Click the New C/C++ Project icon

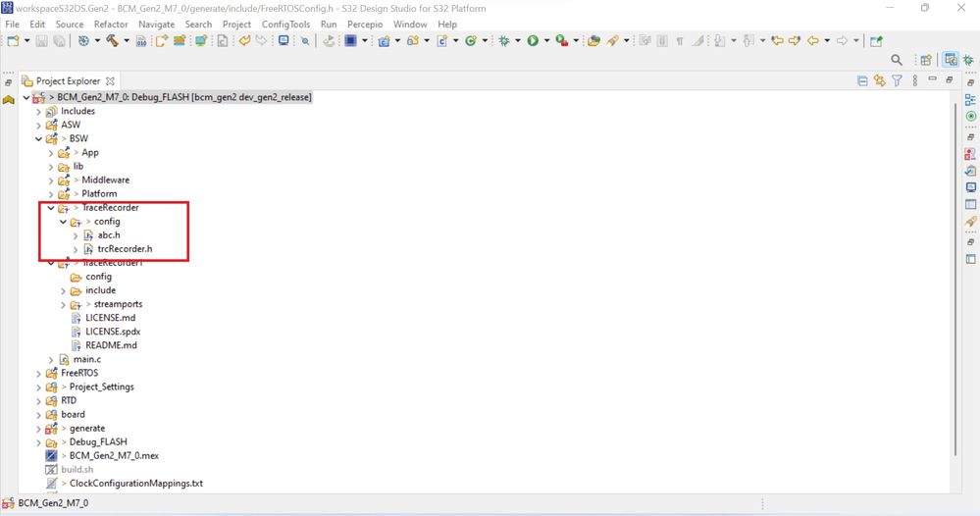384,40
